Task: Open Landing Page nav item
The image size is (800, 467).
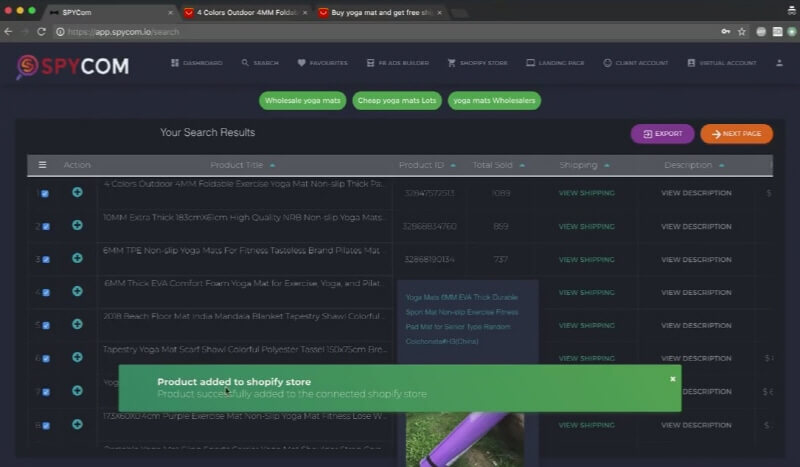Action: 555,63
